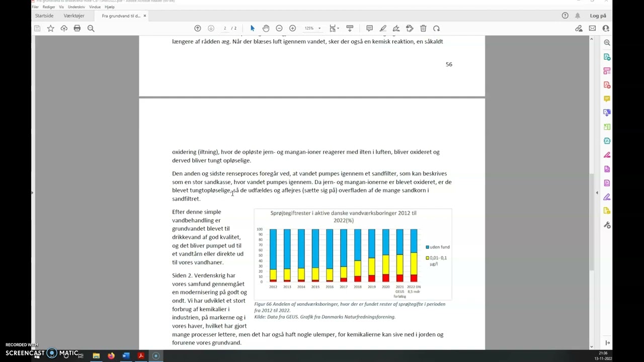Go to next page arrow

pos(211,29)
